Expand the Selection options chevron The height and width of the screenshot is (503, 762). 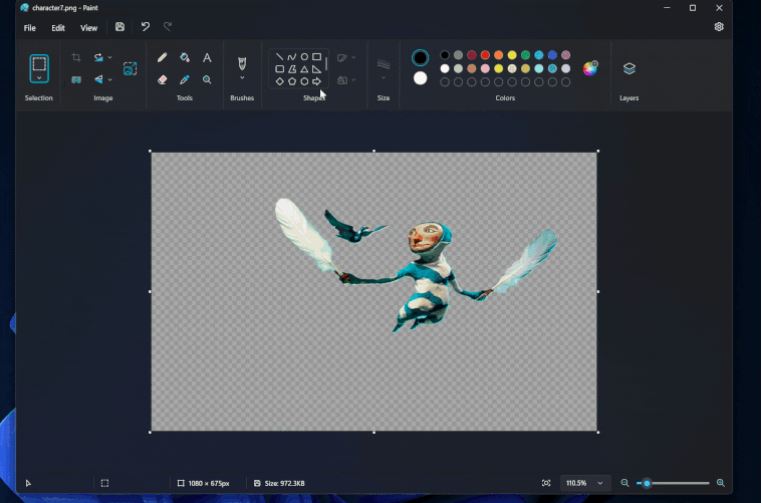tap(39, 78)
